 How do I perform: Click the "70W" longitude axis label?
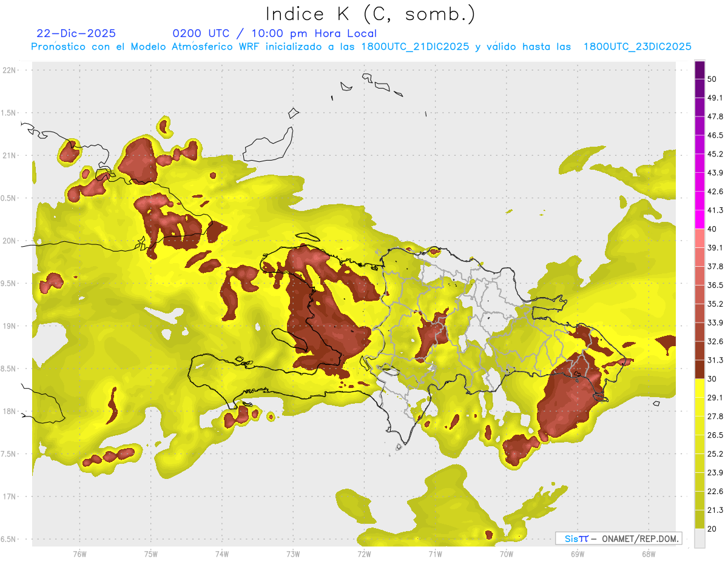[x=507, y=555]
